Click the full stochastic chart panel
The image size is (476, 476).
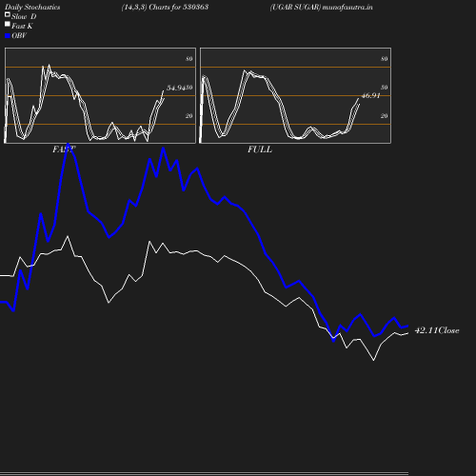(295, 95)
